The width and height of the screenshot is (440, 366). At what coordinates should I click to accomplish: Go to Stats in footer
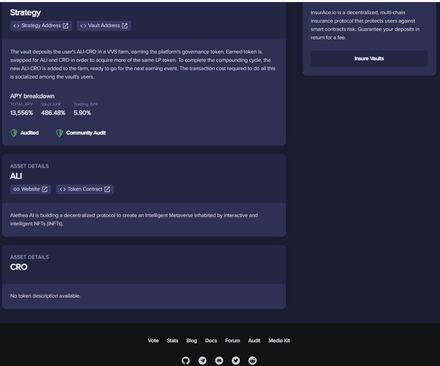click(x=172, y=341)
